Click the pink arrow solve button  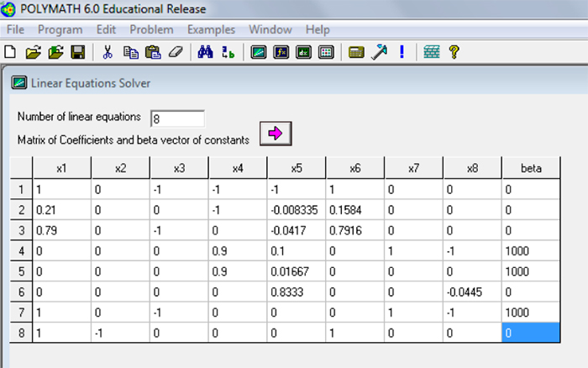tap(274, 133)
